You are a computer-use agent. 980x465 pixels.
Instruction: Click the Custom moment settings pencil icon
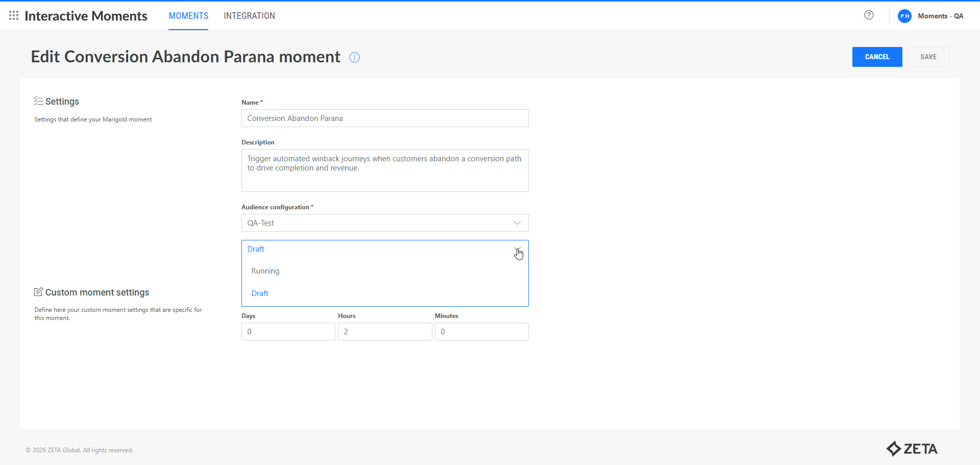point(38,292)
